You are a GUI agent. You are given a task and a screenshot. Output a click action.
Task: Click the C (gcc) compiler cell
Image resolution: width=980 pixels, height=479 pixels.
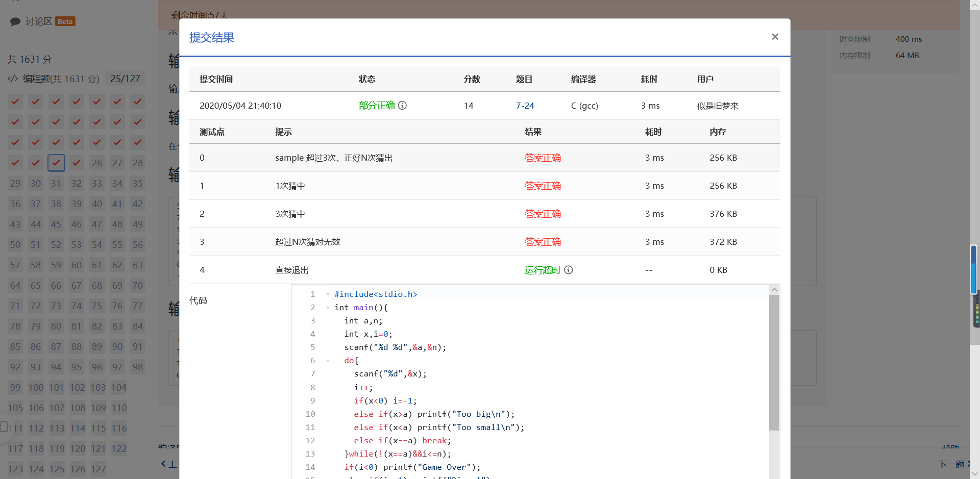point(584,106)
